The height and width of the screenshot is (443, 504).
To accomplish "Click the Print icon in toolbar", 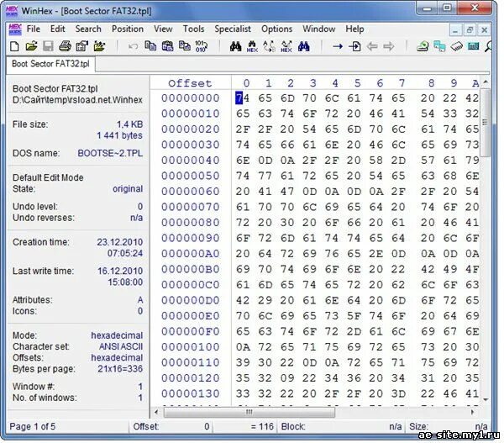I will (65, 46).
